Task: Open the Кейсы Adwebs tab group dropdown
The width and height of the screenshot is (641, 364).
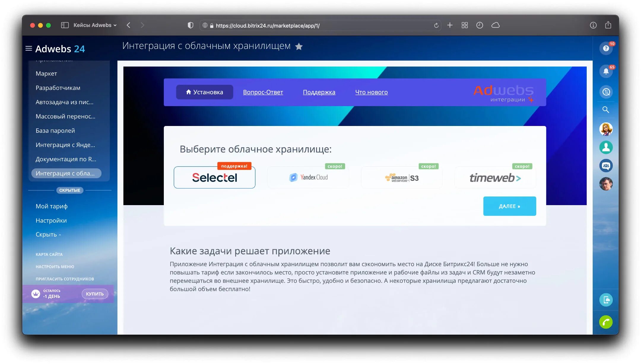Action: coord(95,25)
